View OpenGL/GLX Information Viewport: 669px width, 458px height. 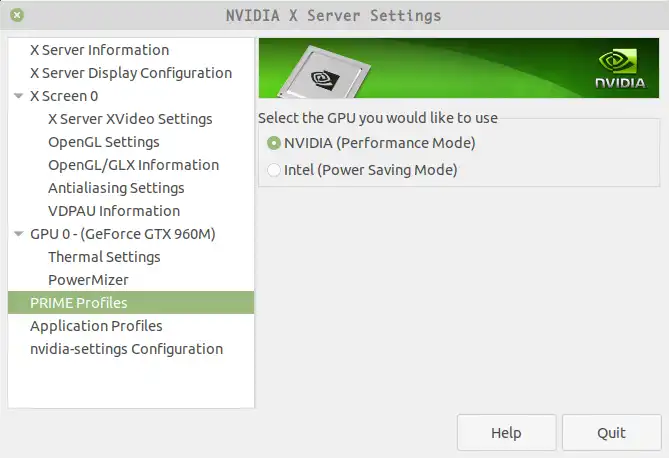133,165
